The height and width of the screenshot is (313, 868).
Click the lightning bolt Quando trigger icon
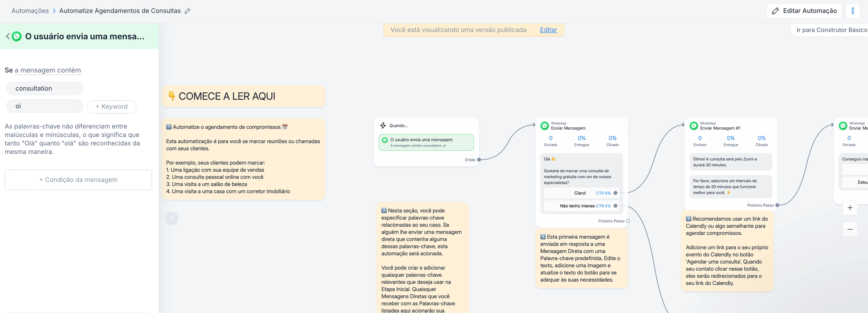[x=383, y=125]
